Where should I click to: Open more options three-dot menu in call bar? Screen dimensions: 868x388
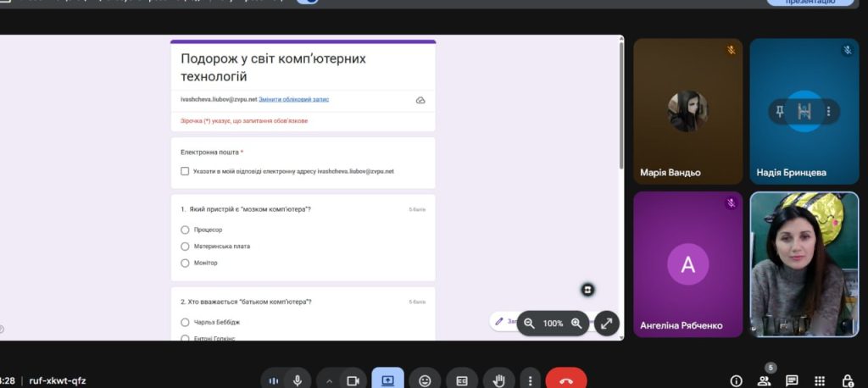point(530,380)
